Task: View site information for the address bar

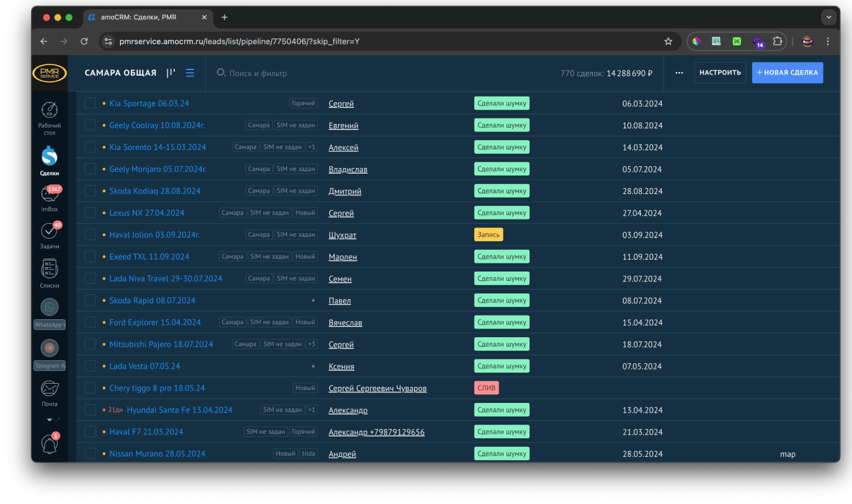Action: [109, 42]
